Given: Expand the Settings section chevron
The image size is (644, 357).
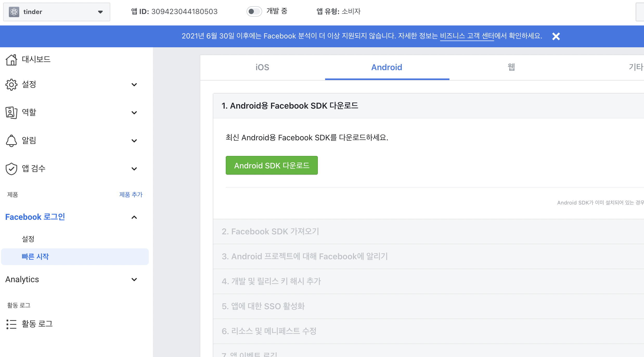Looking at the screenshot, I should click(134, 85).
